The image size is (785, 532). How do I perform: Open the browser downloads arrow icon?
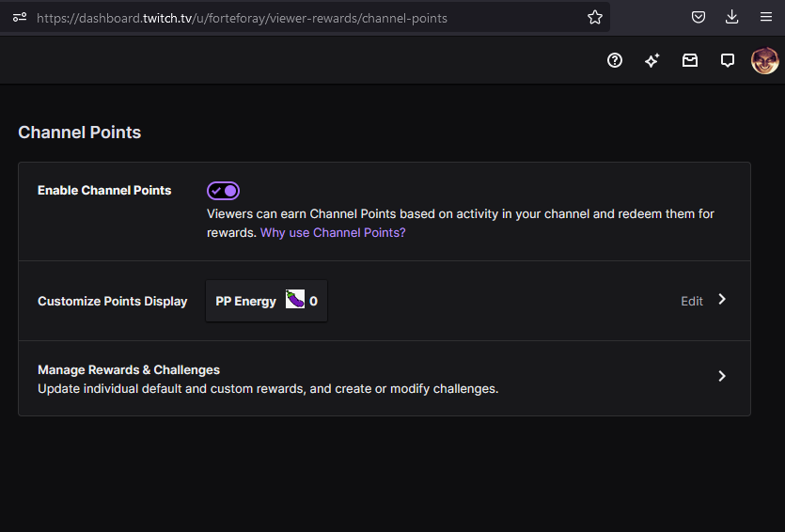(x=732, y=18)
